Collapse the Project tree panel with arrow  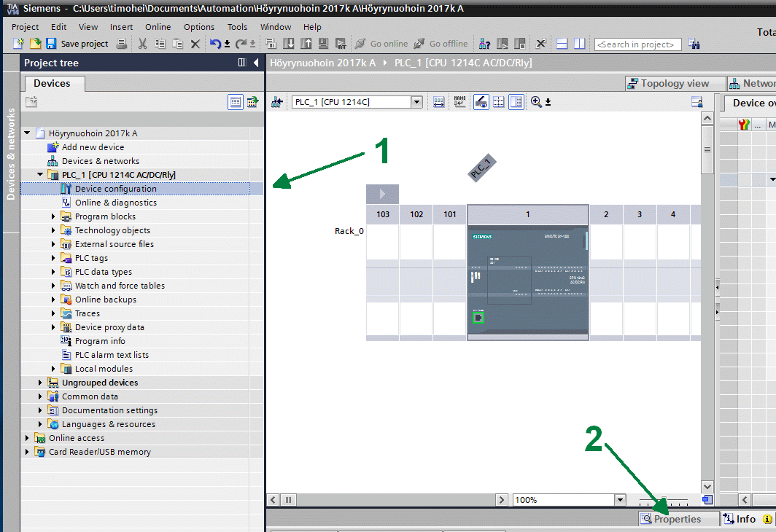point(256,62)
